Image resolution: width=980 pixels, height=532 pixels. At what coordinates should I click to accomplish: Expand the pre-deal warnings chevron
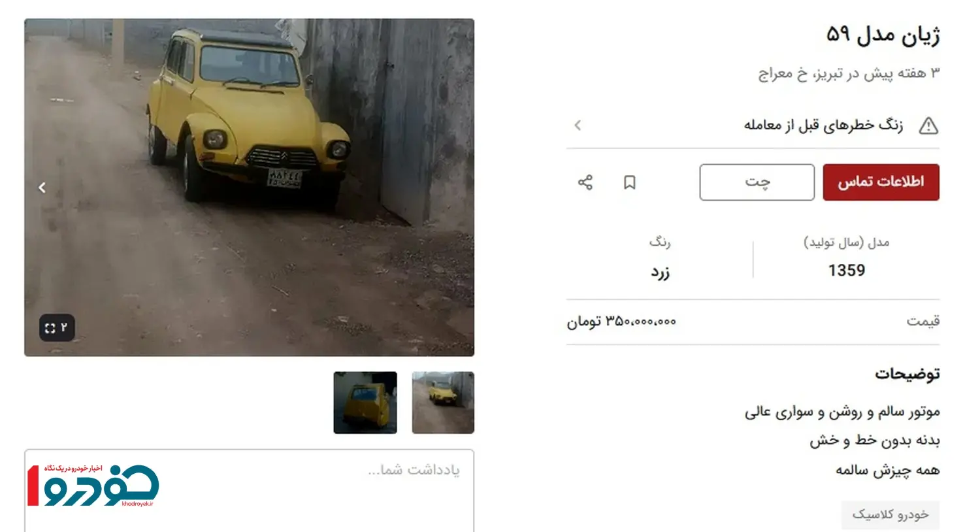pyautogui.click(x=578, y=125)
